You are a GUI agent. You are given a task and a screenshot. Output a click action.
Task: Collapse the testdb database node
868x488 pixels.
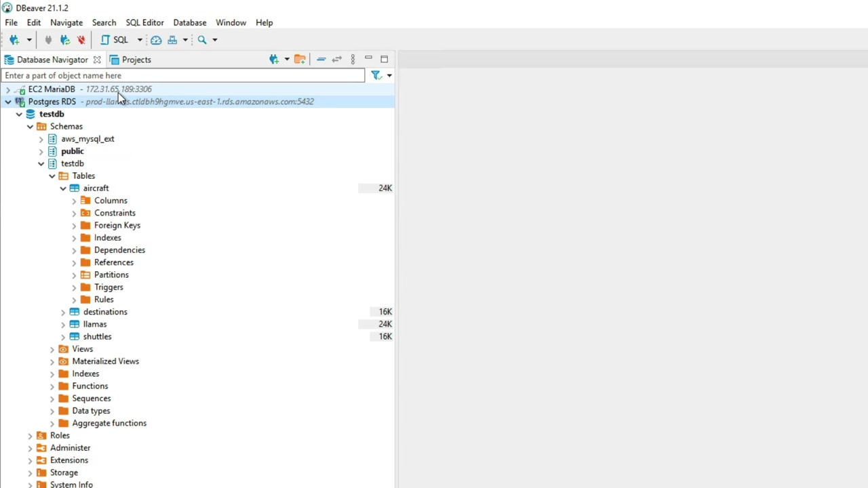pyautogui.click(x=19, y=114)
